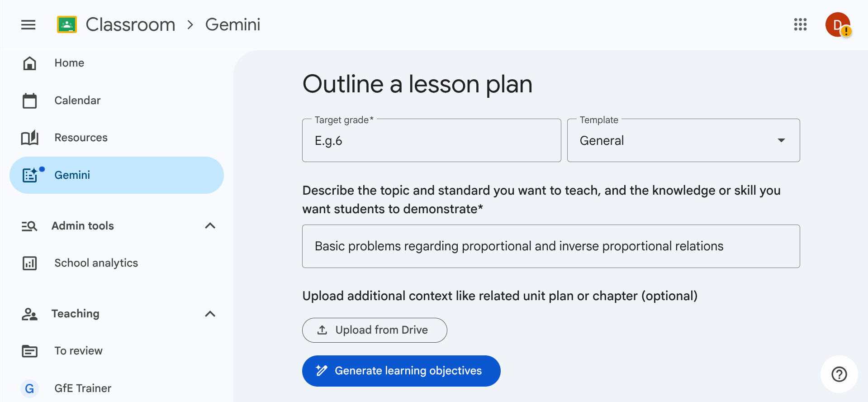Focus the Target grade input field
The height and width of the screenshot is (402, 868).
(x=431, y=141)
